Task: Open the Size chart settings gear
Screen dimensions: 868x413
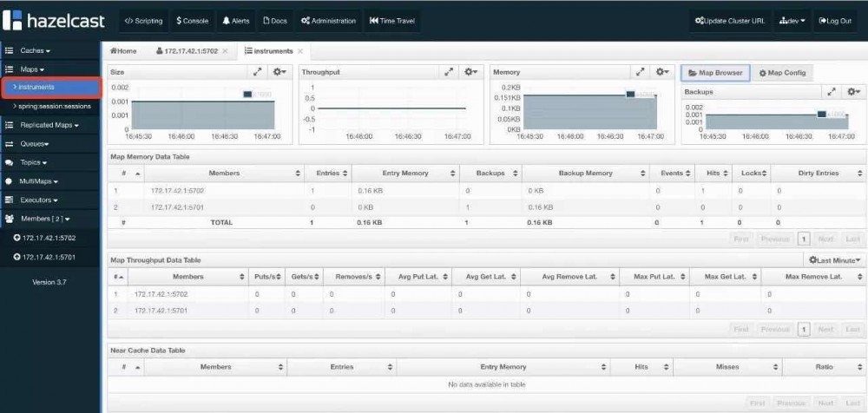Action: click(280, 72)
